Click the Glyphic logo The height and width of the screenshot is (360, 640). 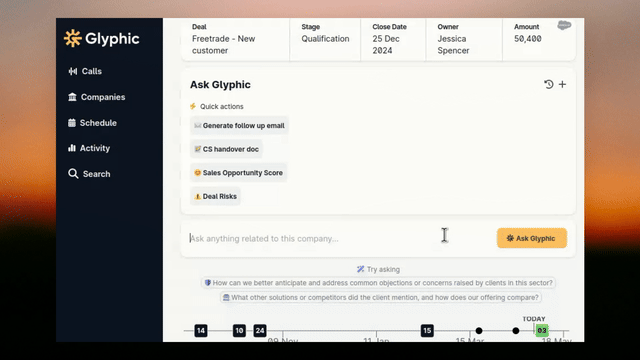[102, 39]
